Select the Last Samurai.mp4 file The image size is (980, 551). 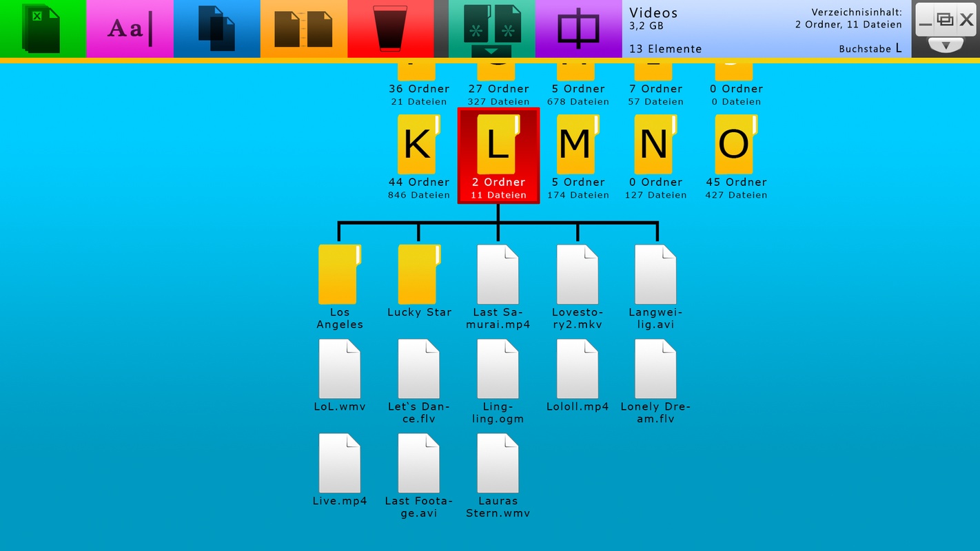click(x=498, y=275)
